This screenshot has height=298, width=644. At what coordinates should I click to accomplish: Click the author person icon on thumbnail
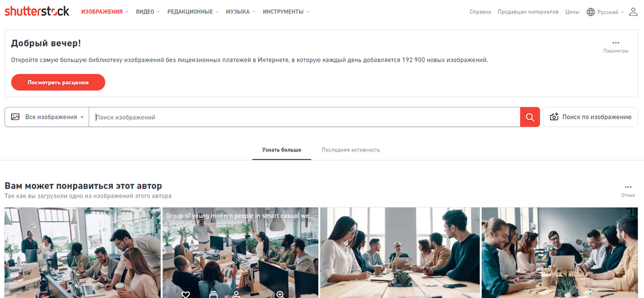(x=236, y=294)
